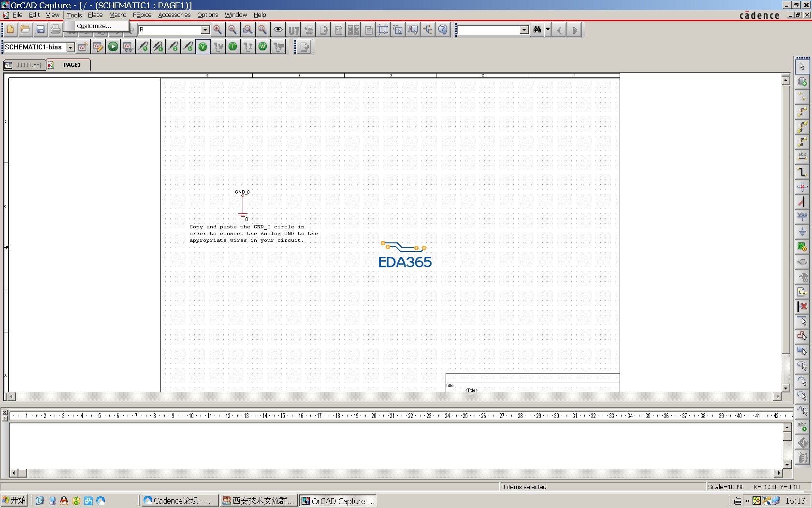Open Windows Start button
This screenshot has width=812, height=508.
(x=14, y=501)
